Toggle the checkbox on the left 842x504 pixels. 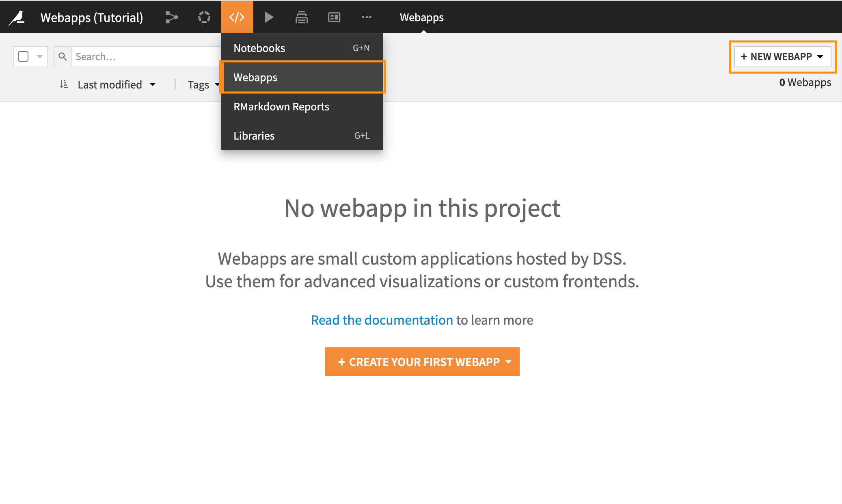tap(24, 56)
